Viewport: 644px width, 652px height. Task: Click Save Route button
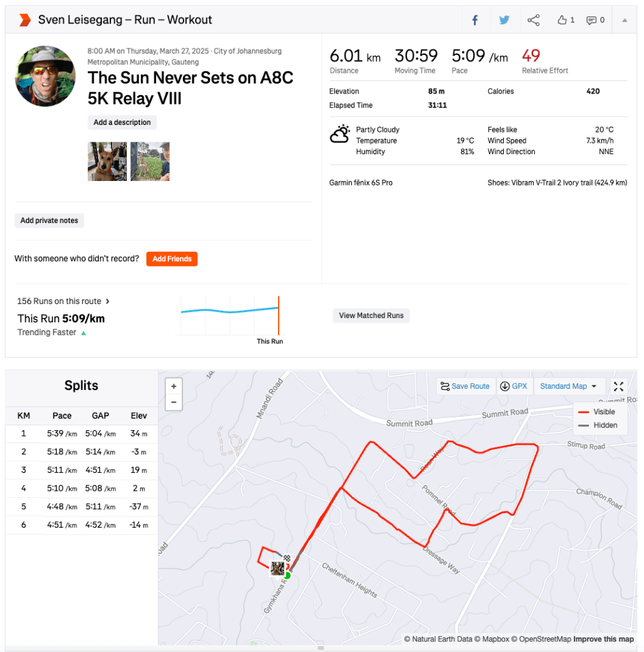[465, 386]
